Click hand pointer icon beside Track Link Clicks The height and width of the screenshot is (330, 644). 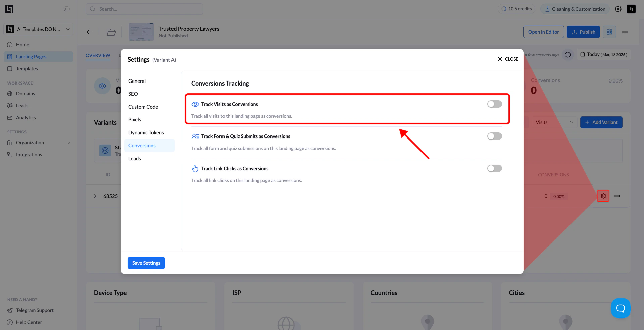[x=195, y=168]
